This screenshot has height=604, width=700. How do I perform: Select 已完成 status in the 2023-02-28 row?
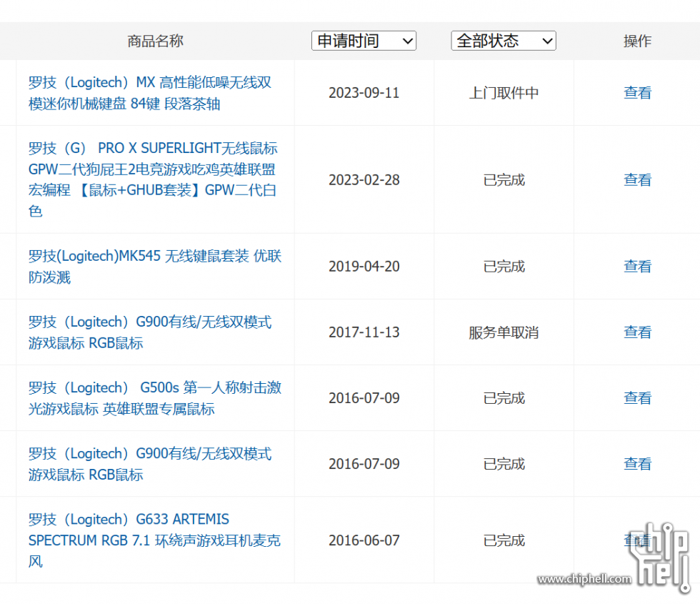tap(504, 180)
